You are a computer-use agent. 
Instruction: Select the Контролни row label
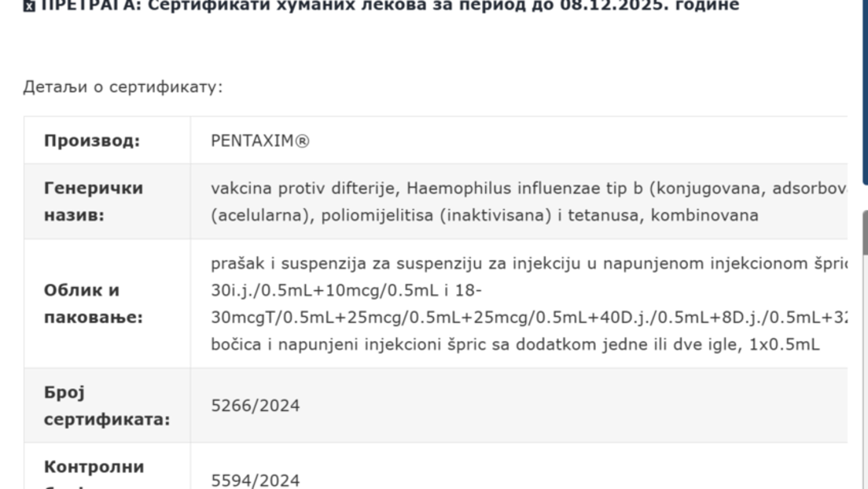94,469
